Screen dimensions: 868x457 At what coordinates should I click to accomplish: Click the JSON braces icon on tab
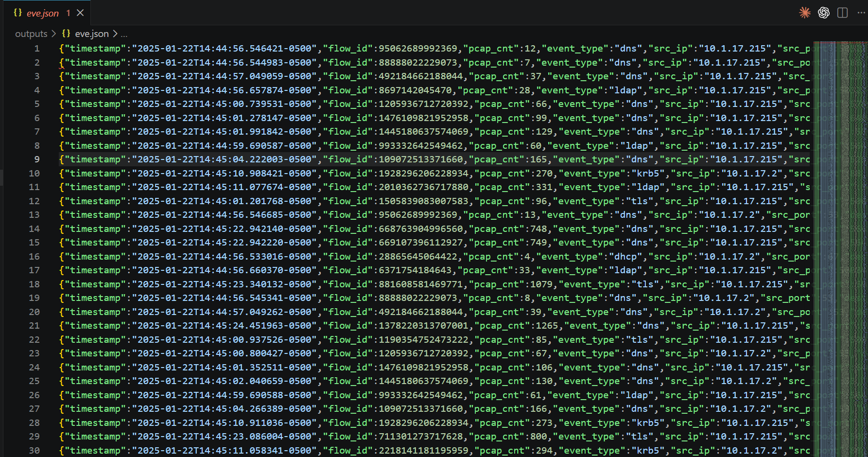[18, 13]
